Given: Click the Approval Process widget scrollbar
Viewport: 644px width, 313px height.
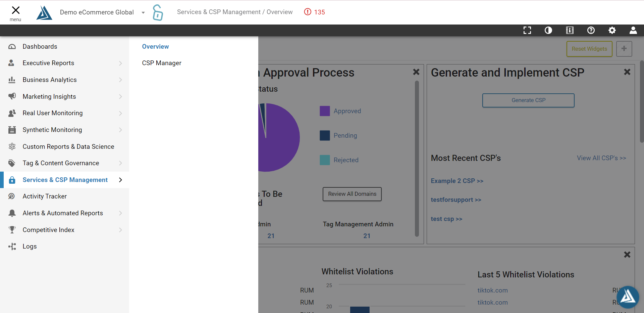Looking at the screenshot, I should click(417, 159).
